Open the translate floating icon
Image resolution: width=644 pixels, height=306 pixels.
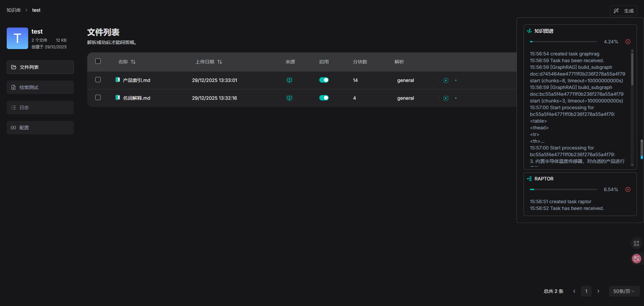(636, 259)
